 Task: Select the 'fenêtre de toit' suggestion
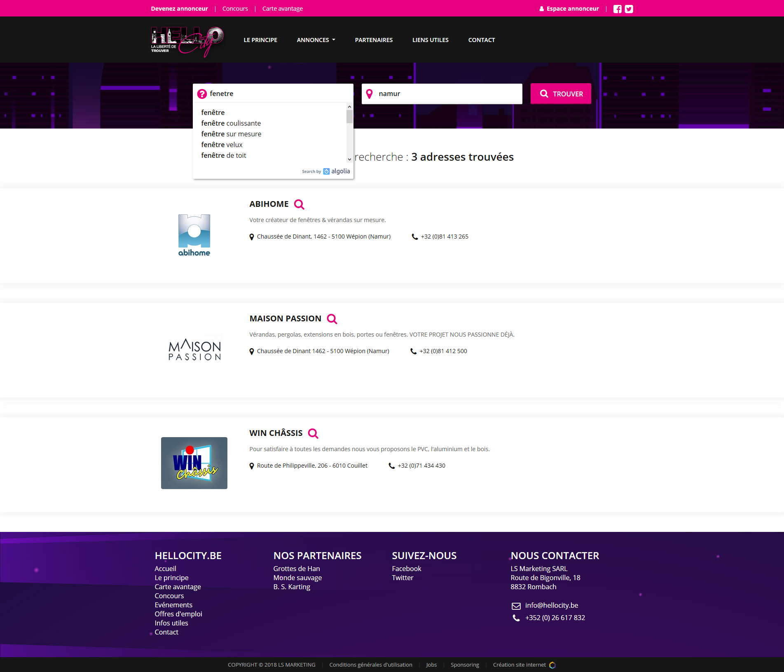click(x=223, y=155)
